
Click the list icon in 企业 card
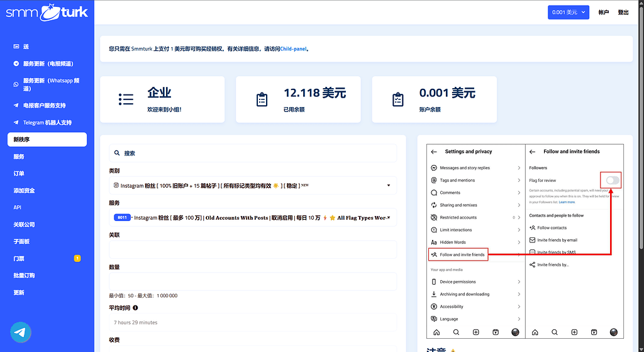[126, 99]
